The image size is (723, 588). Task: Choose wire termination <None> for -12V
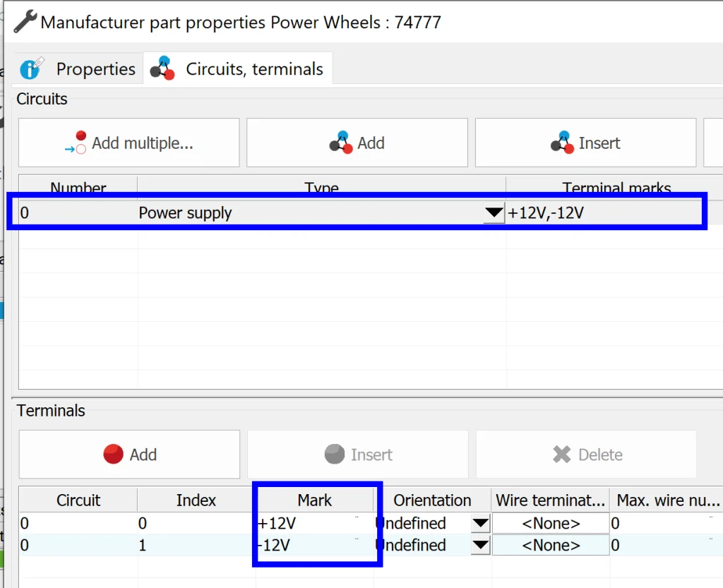click(551, 546)
